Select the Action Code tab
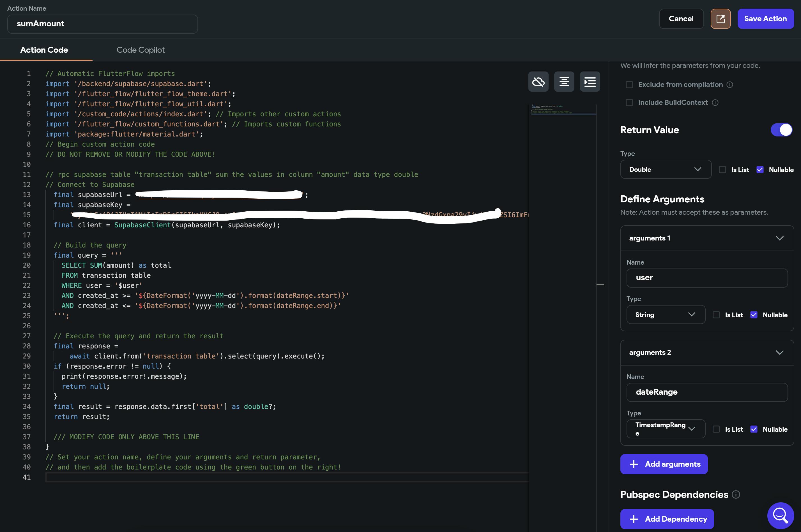The width and height of the screenshot is (801, 532). 44,50
